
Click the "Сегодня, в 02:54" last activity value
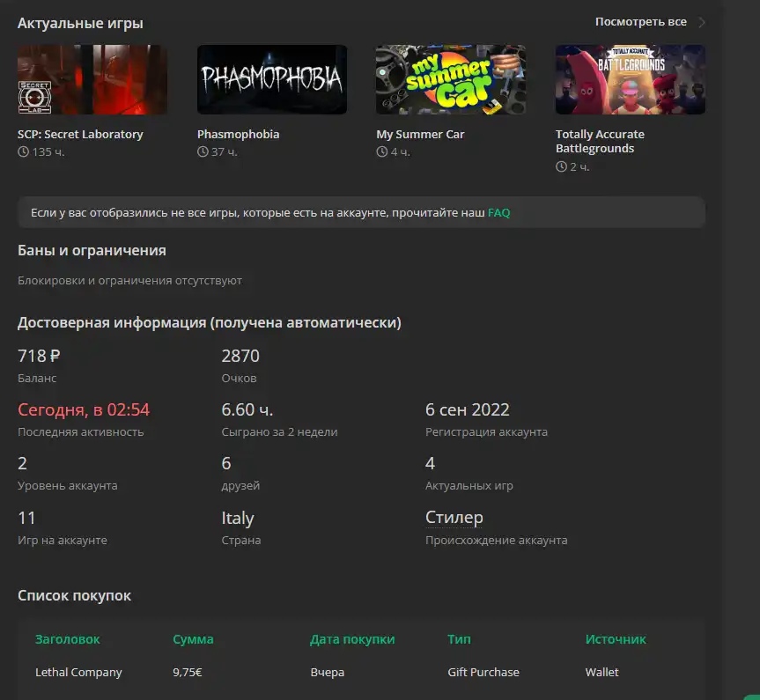(84, 409)
